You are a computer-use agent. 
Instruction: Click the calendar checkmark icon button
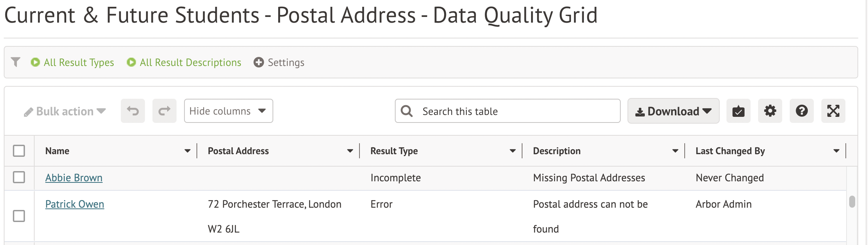pos(738,111)
